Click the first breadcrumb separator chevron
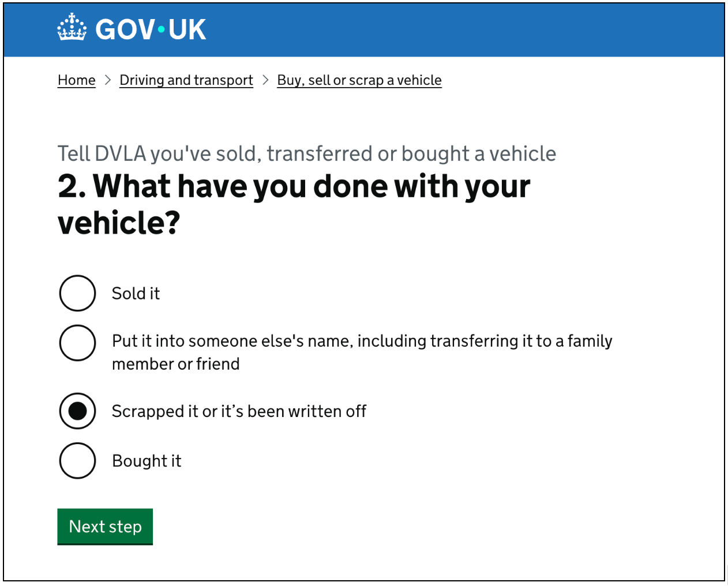The width and height of the screenshot is (728, 586). 107,80
